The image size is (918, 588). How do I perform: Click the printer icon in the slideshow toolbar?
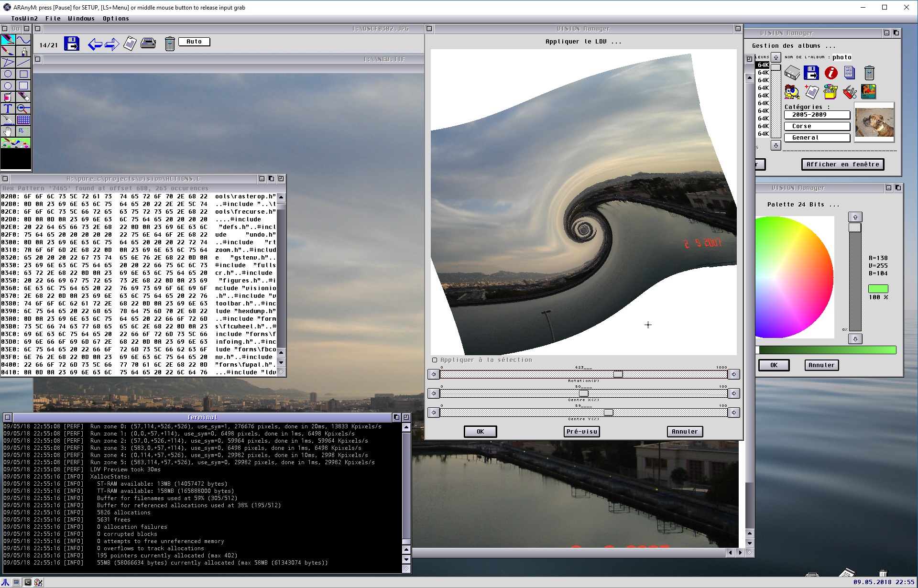point(148,44)
